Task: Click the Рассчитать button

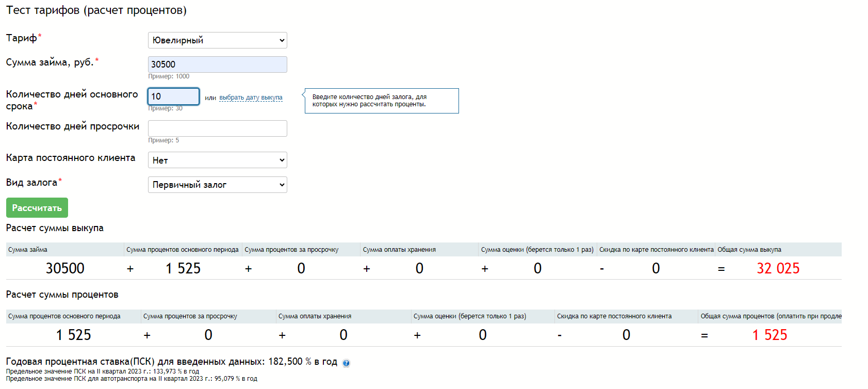Action: tap(37, 208)
